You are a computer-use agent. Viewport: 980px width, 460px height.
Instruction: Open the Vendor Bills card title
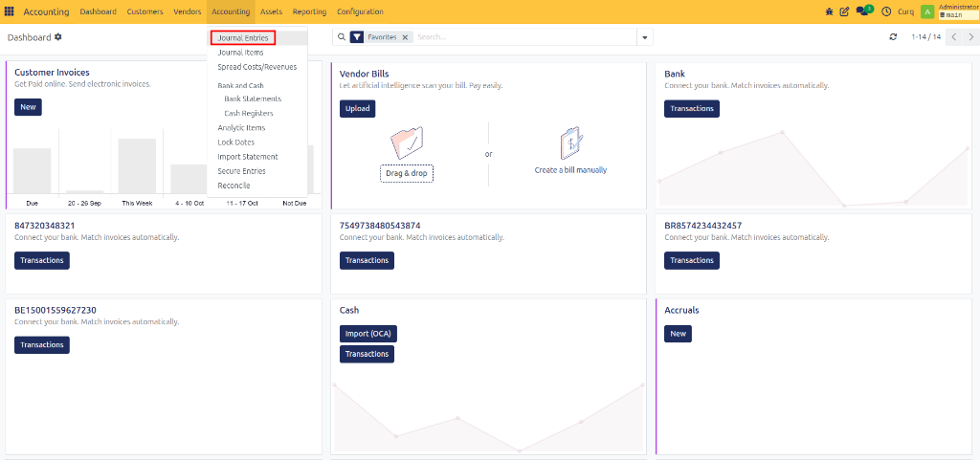[365, 74]
